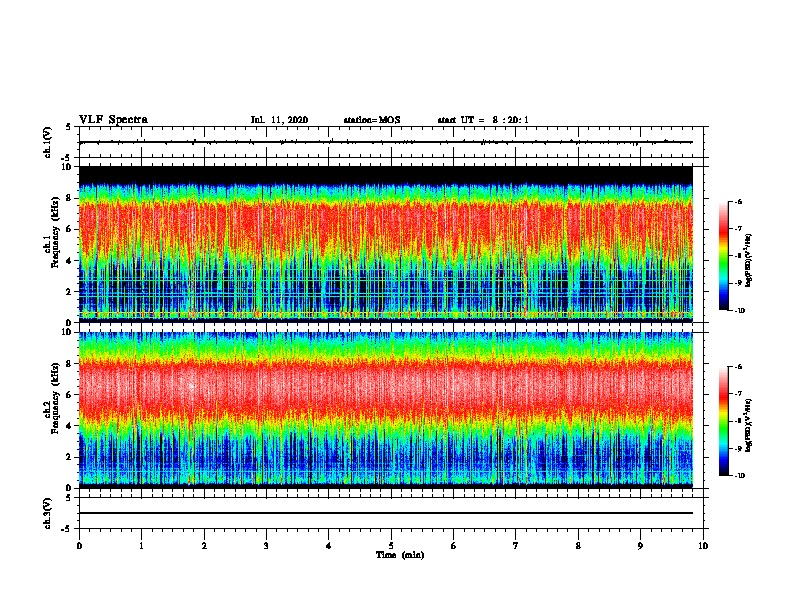Screen dimensions: 792x612
Task: Select the date text "Jul. 11, 2020"
Action: point(279,120)
